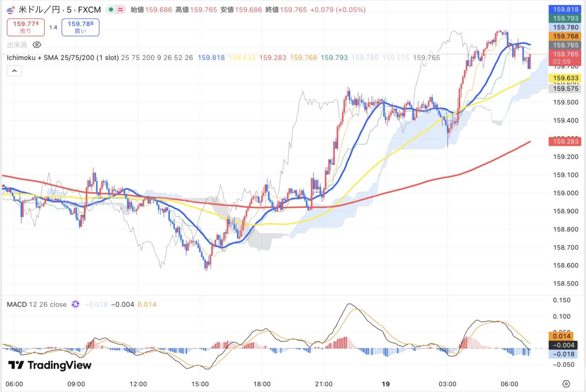Click the 出来高 volume indicator label
This screenshot has width=586, height=392.
point(17,45)
